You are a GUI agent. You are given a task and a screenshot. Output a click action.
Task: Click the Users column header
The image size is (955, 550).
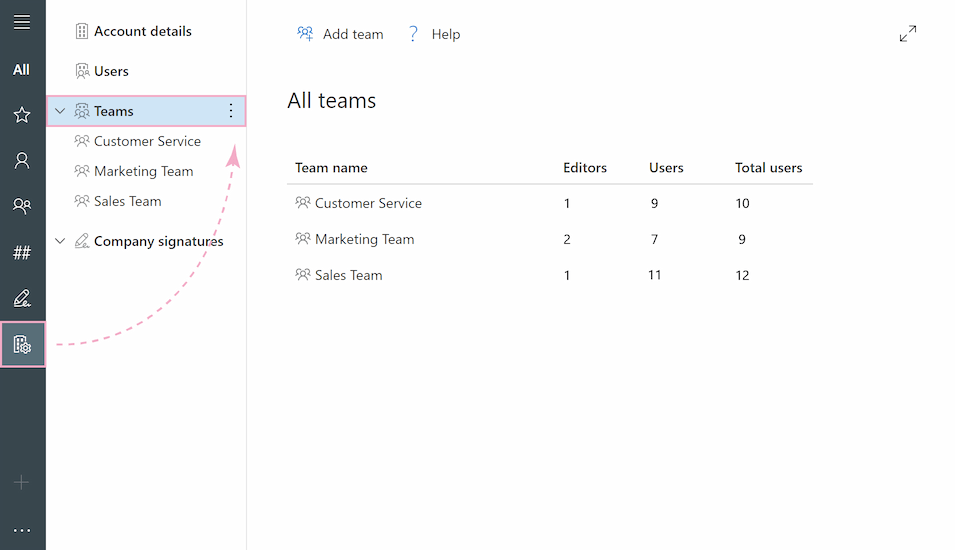[x=666, y=167]
